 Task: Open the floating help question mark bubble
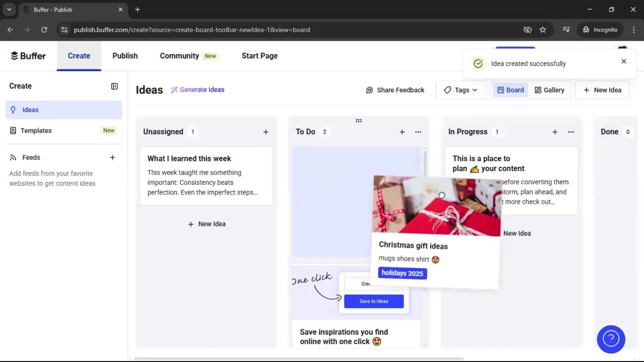pyautogui.click(x=610, y=339)
